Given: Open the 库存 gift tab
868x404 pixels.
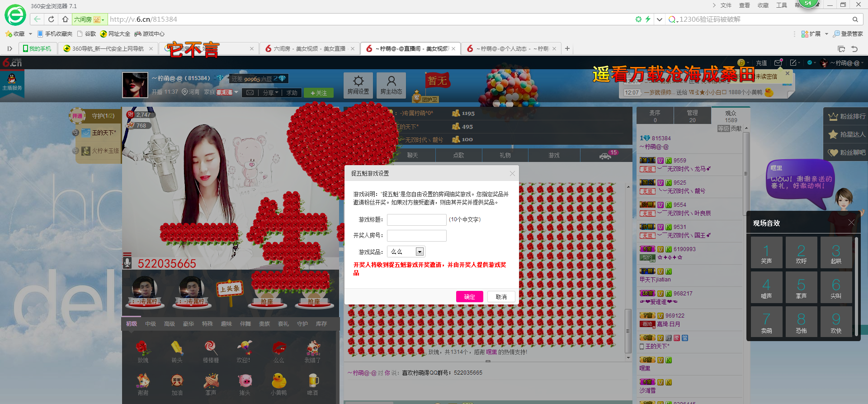Looking at the screenshot, I should 321,324.
